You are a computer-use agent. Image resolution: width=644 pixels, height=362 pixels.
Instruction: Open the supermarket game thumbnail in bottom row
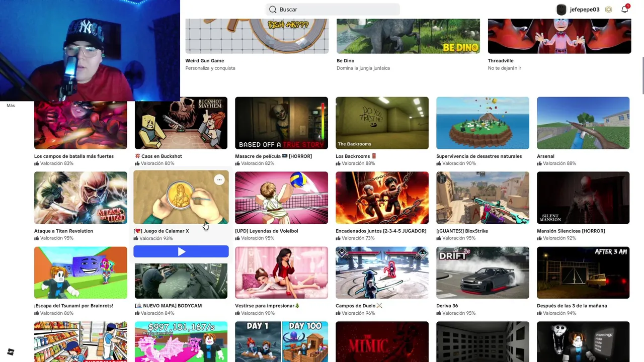pos(80,342)
